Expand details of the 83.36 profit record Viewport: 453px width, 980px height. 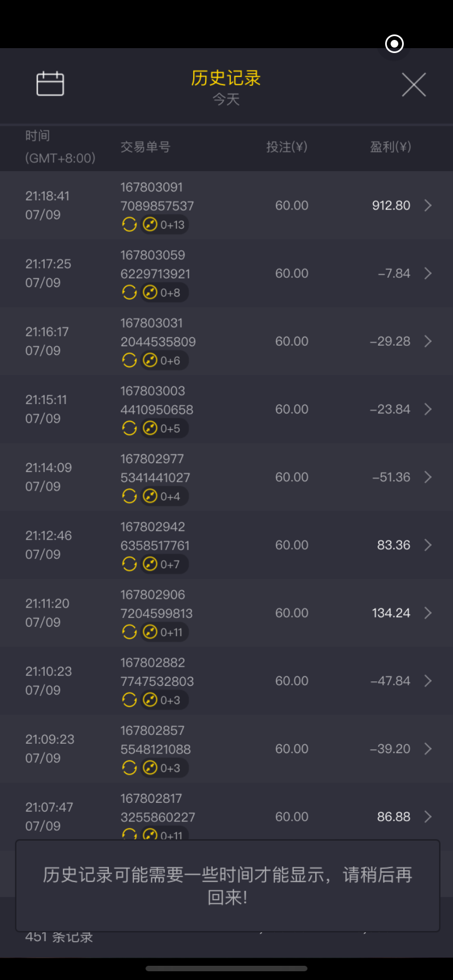(x=428, y=545)
